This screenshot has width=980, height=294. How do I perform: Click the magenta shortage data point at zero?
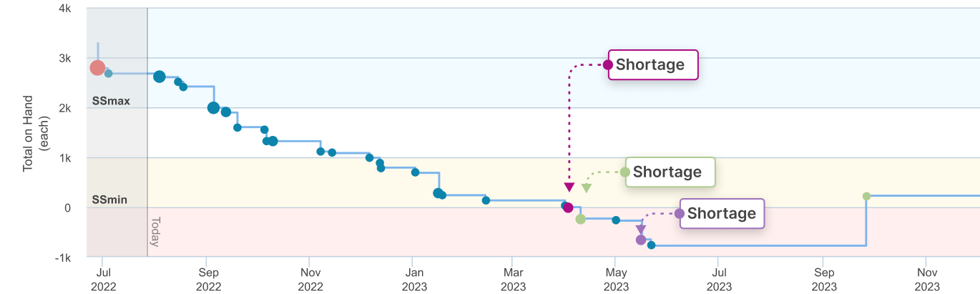coord(568,207)
